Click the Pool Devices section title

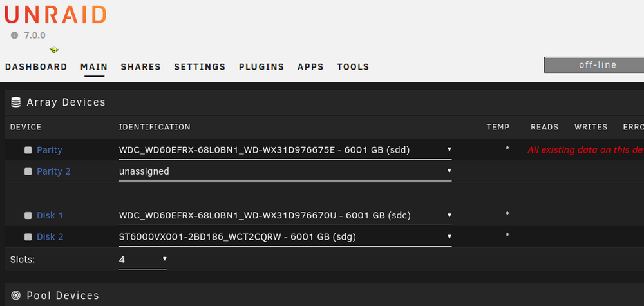(x=63, y=295)
